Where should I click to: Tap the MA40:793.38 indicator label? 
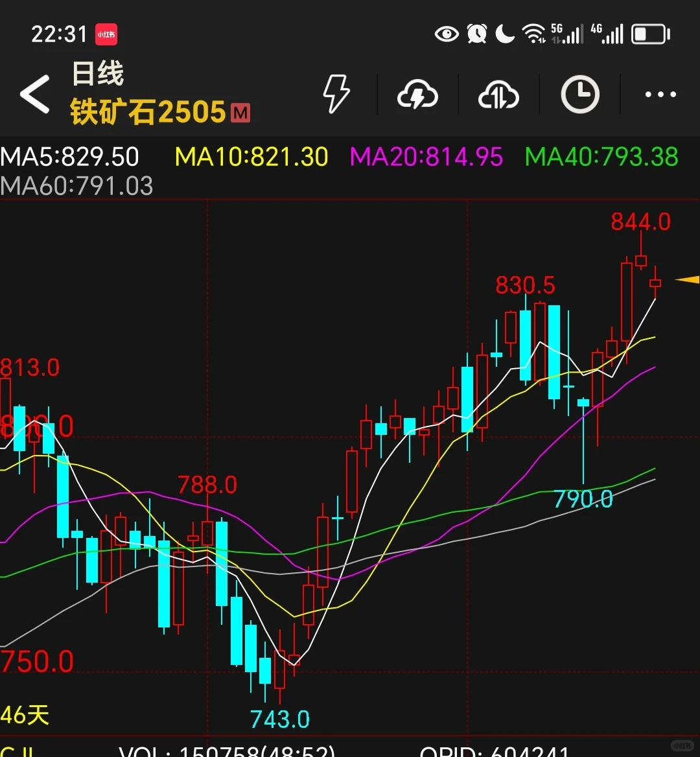[x=601, y=157]
